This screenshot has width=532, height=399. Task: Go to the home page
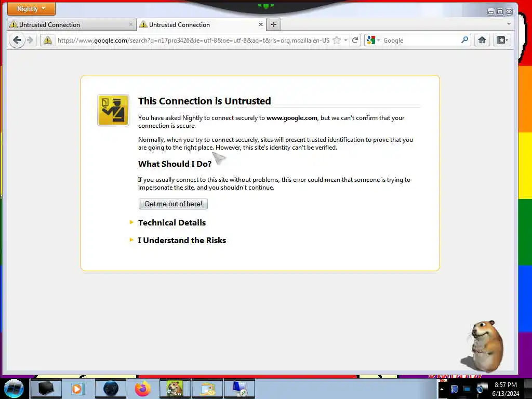[482, 41]
